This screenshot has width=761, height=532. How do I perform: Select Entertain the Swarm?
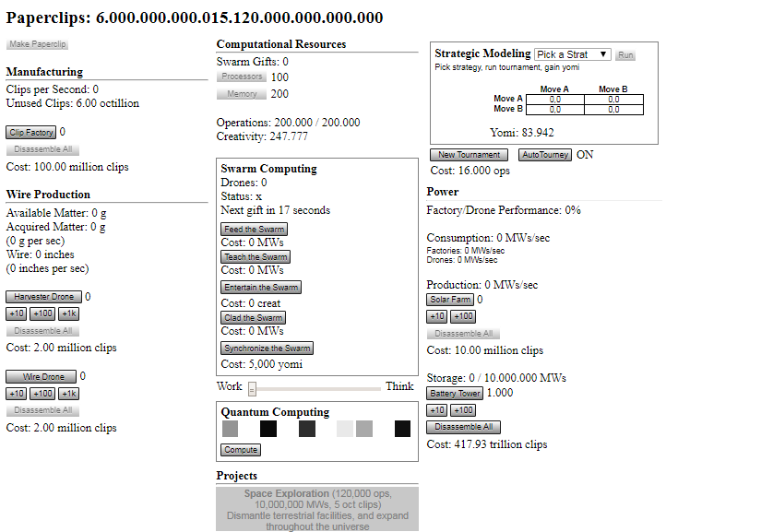[x=260, y=288]
